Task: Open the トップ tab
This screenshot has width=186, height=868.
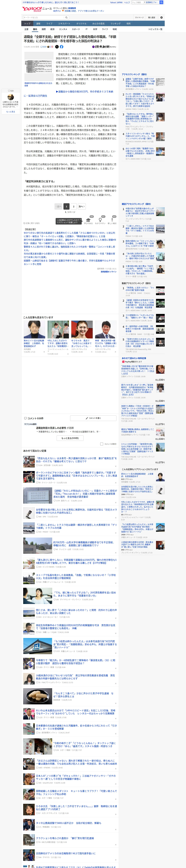Action: 27,24
